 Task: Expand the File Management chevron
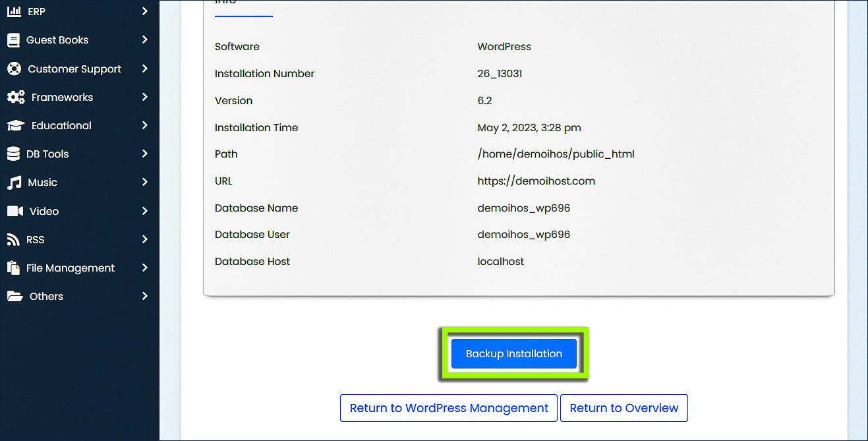(x=145, y=268)
